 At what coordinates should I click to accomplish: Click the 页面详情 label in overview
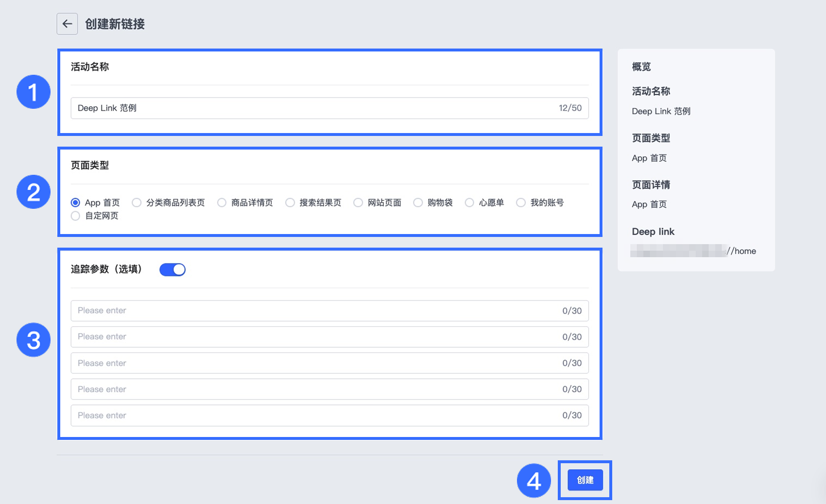point(651,185)
